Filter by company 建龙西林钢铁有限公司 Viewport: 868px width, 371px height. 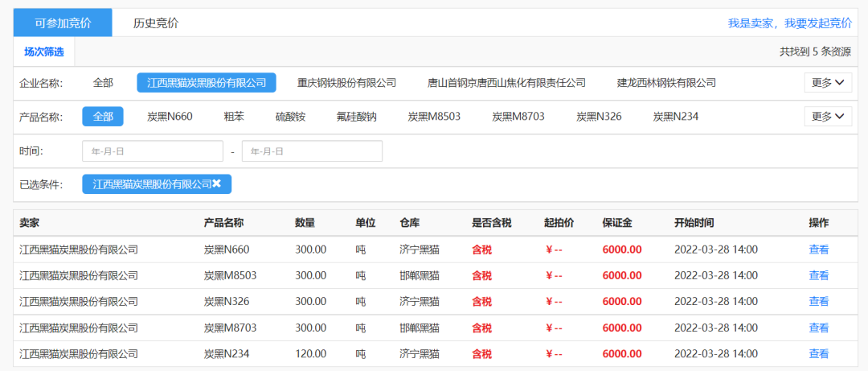click(x=666, y=83)
